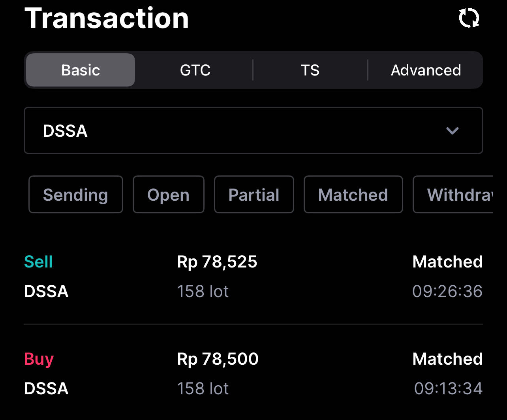This screenshot has height=420, width=507.
Task: Select the Matched status at 09:13:34
Action: pyautogui.click(x=447, y=359)
